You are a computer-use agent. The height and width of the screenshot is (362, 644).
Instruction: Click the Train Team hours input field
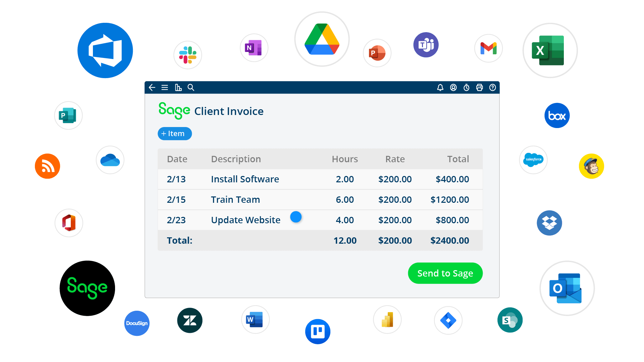[344, 199]
